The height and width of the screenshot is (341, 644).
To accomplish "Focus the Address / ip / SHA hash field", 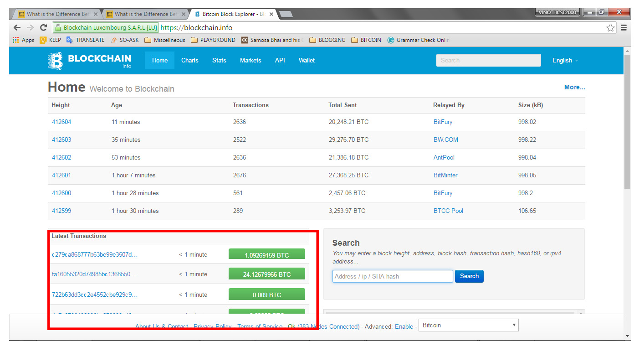I will coord(393,276).
